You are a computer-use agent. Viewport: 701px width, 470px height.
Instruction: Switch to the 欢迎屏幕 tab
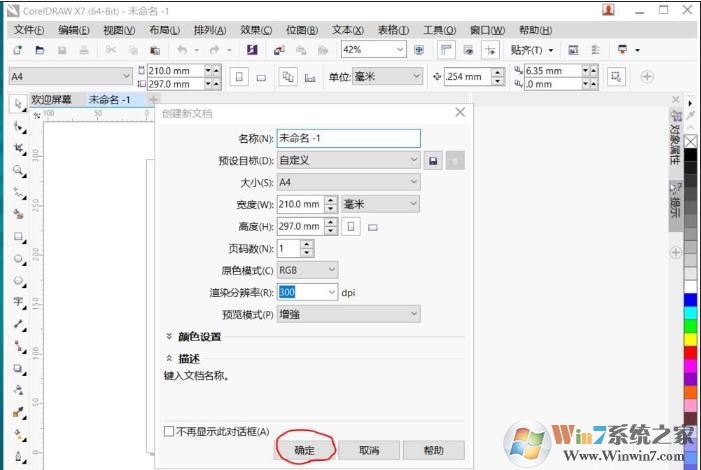[x=51, y=100]
